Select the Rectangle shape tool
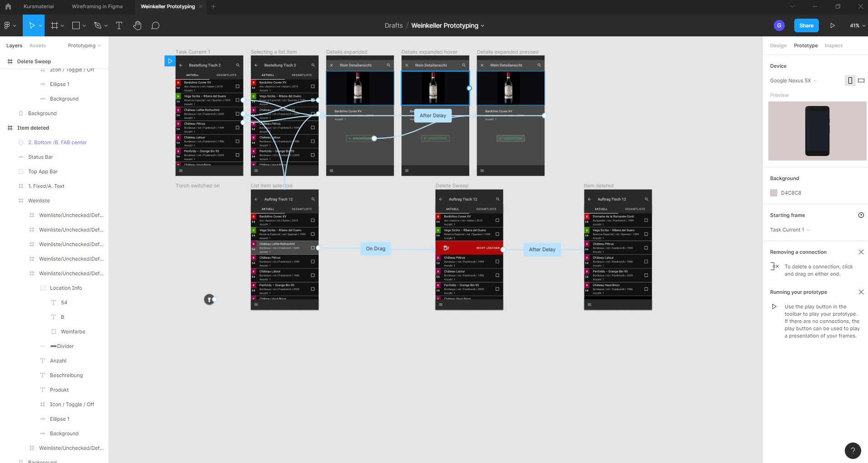The width and height of the screenshot is (868, 463). [76, 25]
